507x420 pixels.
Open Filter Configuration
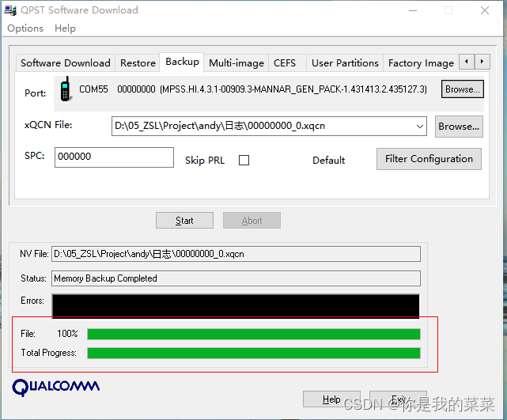429,159
